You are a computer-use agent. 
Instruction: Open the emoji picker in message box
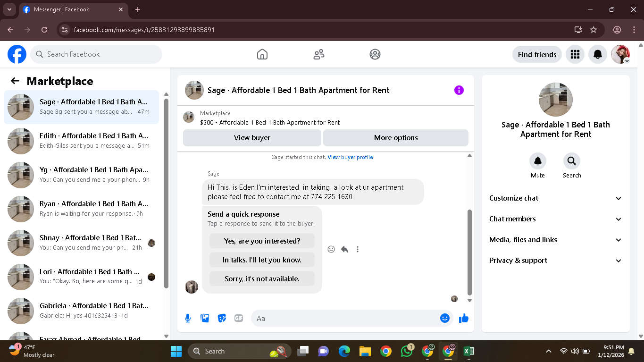pos(444,318)
